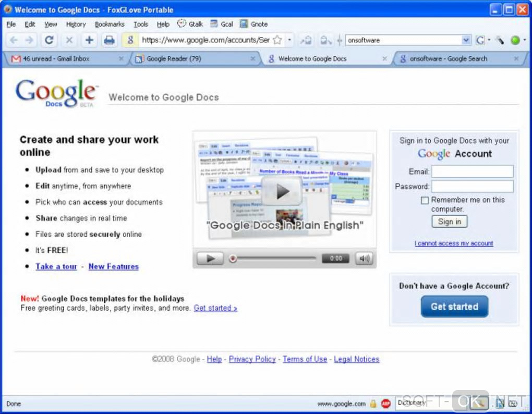
Task: Click the small play button in the video control bar
Action: pyautogui.click(x=210, y=259)
